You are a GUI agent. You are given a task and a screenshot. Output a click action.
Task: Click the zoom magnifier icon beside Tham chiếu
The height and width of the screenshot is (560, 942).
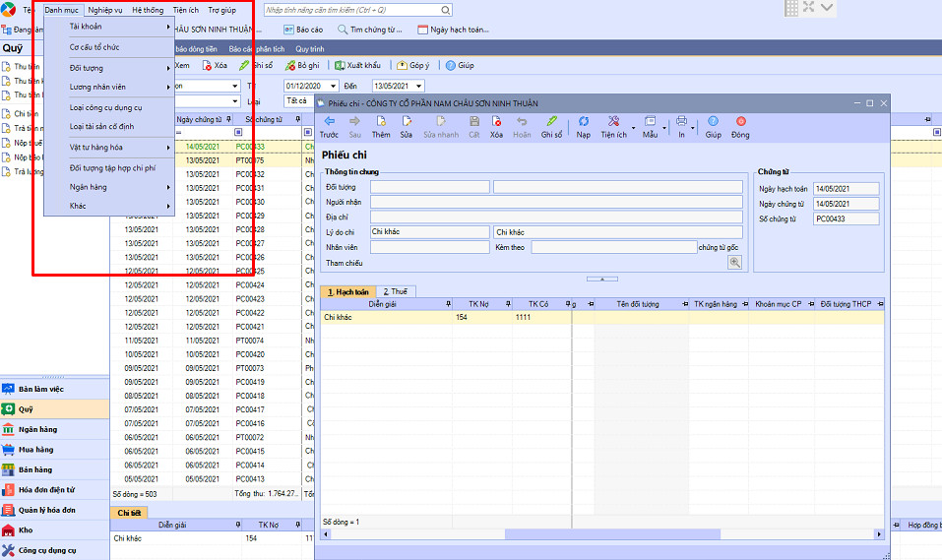tap(734, 262)
